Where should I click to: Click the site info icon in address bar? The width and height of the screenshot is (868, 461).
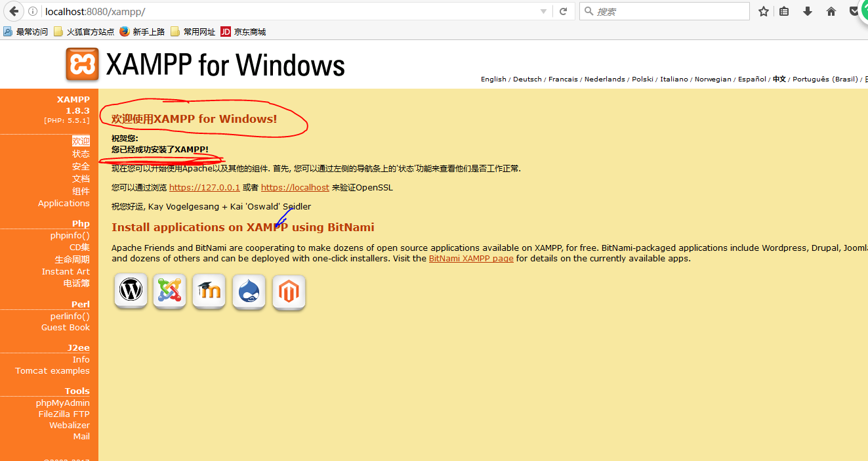33,12
